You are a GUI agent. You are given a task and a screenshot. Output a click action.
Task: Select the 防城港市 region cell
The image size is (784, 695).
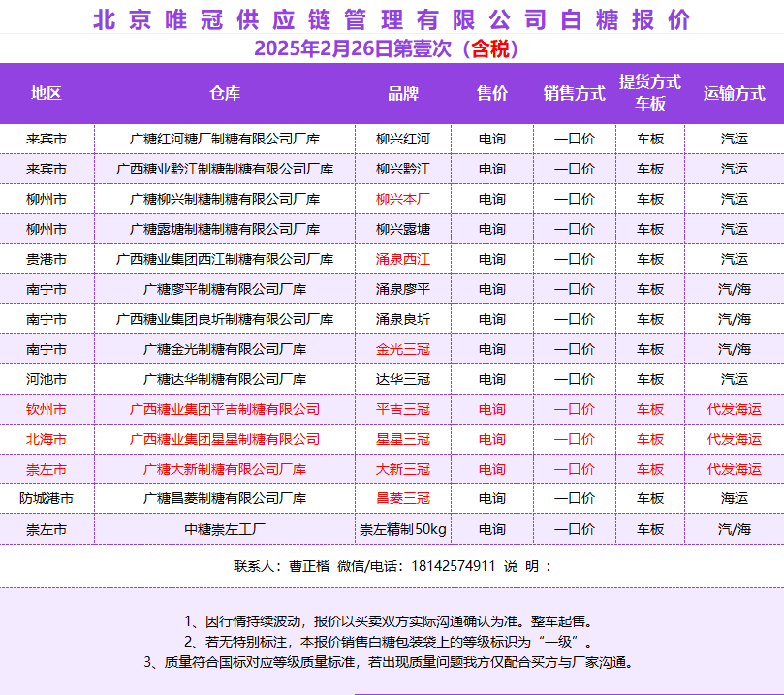pyautogui.click(x=47, y=498)
